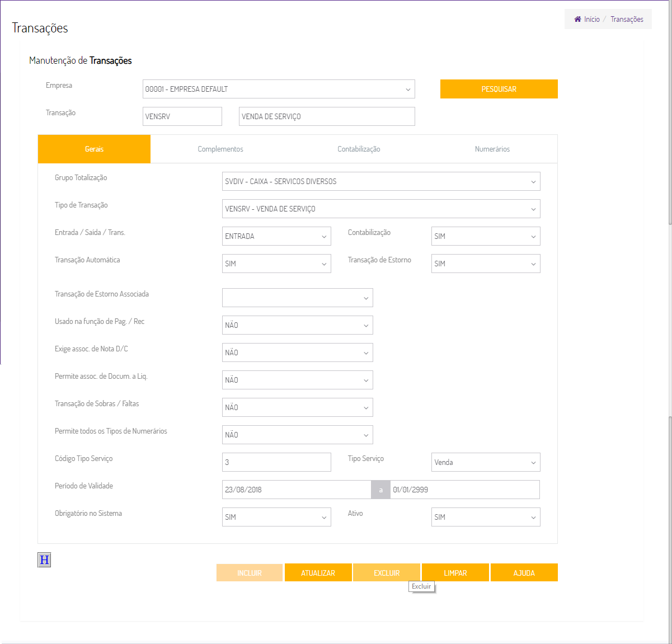Screen dimensions: 672x644
Task: Click the home icon beside Início
Action: [x=577, y=20]
